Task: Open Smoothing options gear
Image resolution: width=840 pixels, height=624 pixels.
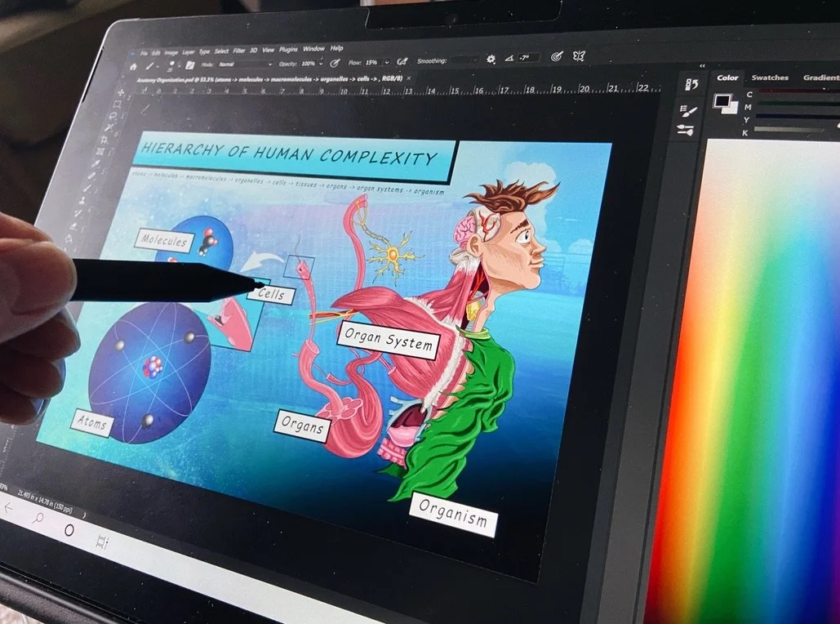Action: (x=491, y=60)
